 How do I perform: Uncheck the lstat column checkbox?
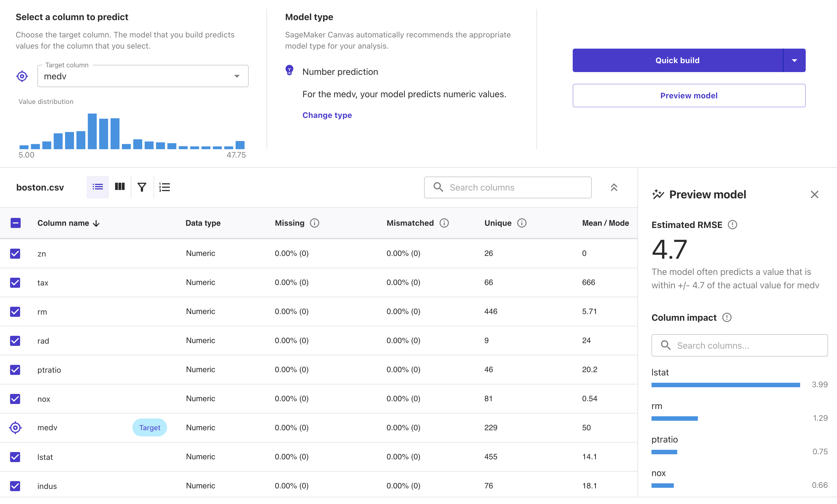(15, 457)
